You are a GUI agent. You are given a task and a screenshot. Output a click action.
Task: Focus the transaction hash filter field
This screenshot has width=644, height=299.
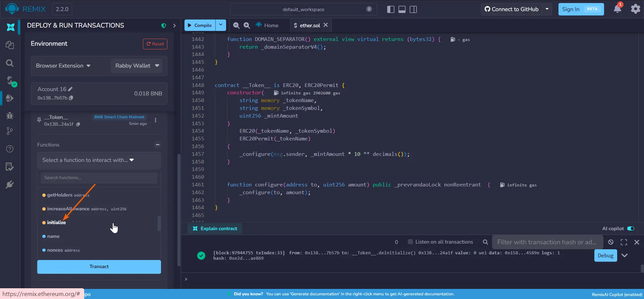(547, 242)
